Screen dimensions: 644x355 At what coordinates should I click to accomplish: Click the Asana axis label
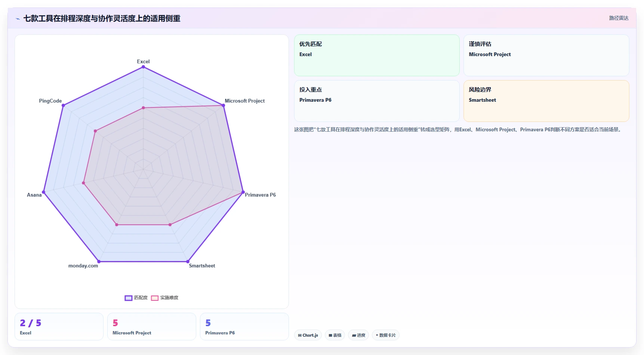pyautogui.click(x=34, y=195)
